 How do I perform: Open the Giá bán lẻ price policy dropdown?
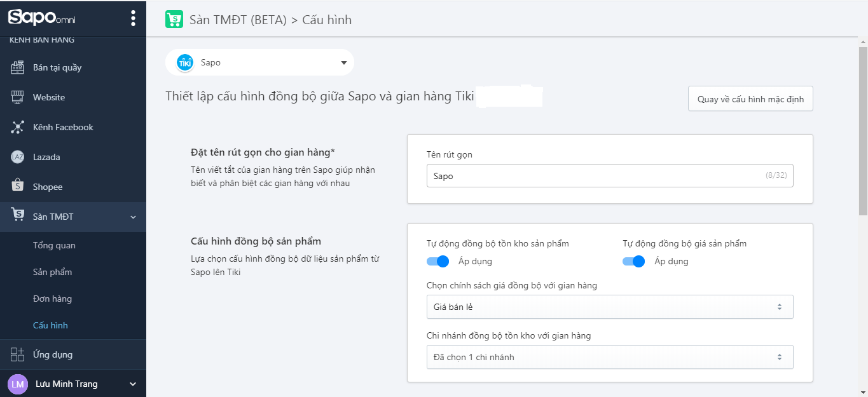point(609,307)
